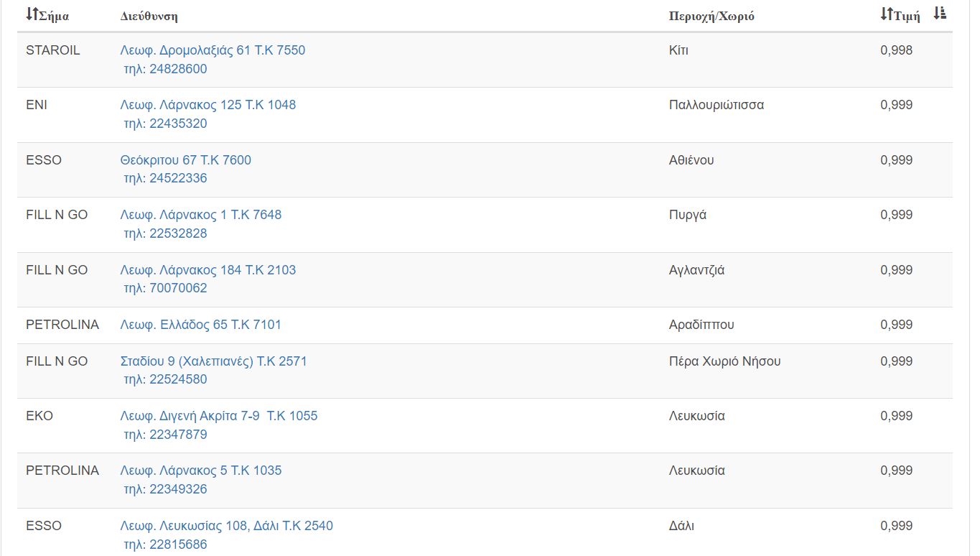This screenshot has height=556, width=980.
Task: Select ESSO brand in Δάλι row
Action: (x=44, y=526)
